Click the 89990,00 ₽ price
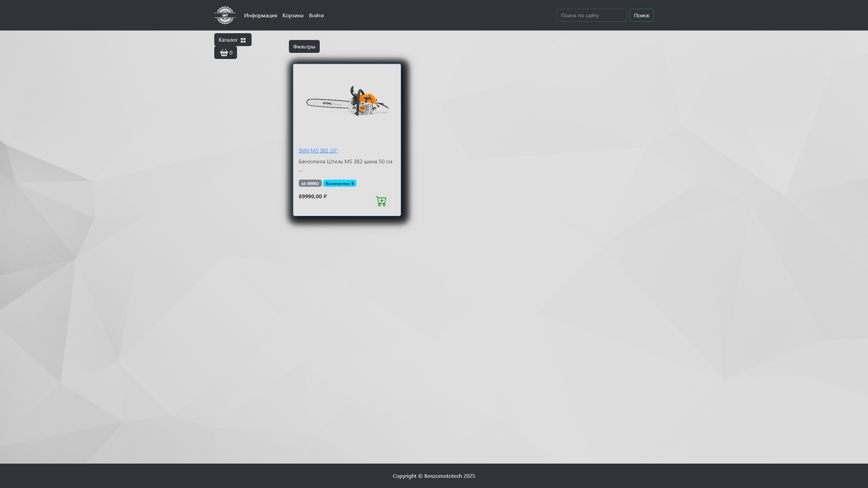The width and height of the screenshot is (868, 488). [313, 196]
